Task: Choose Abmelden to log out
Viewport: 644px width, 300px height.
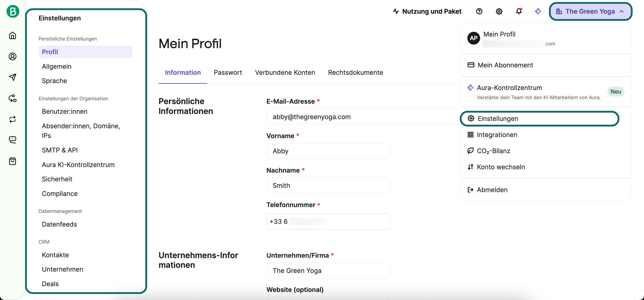Action: (x=492, y=190)
